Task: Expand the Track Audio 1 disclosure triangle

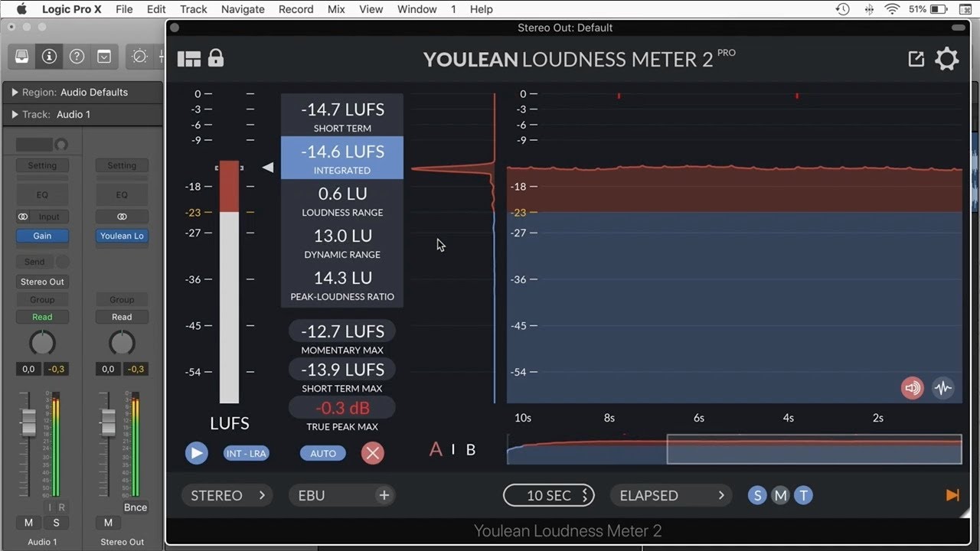Action: click(15, 115)
